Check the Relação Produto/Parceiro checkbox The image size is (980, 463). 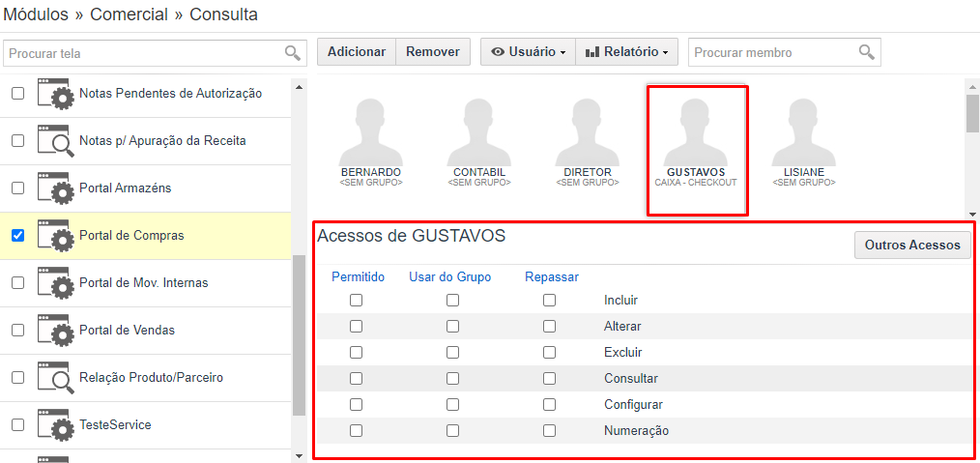(x=18, y=377)
